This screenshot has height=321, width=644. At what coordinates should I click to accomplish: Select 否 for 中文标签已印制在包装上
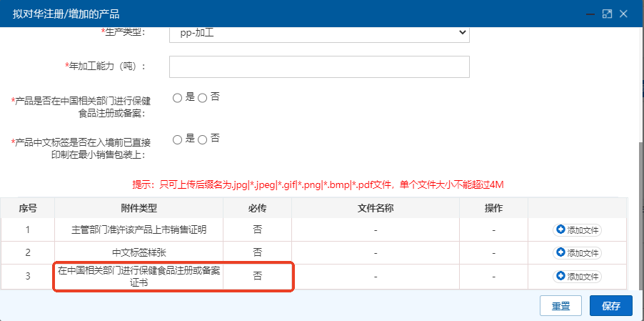coord(203,140)
